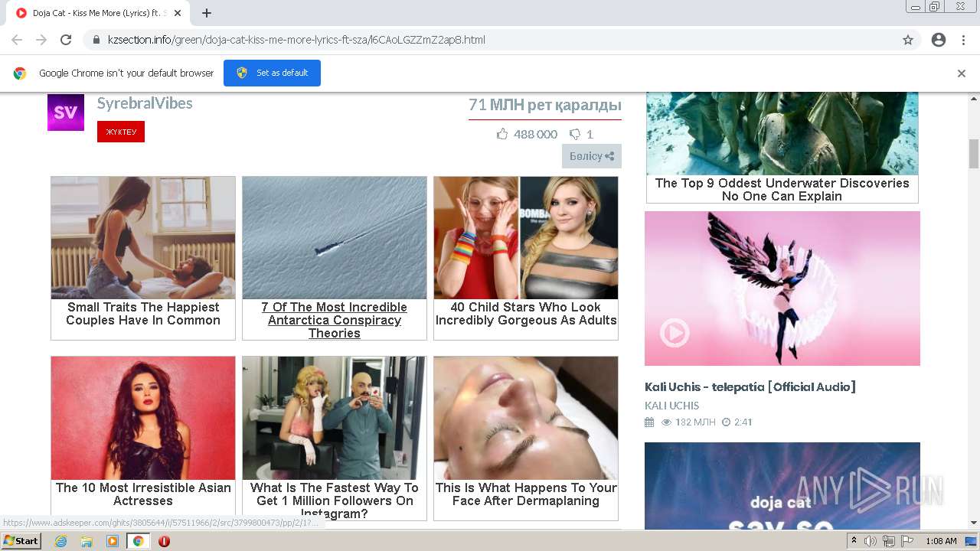
Task: Open the 10 Most Irresistible Asian Actresses image
Action: coord(143,418)
